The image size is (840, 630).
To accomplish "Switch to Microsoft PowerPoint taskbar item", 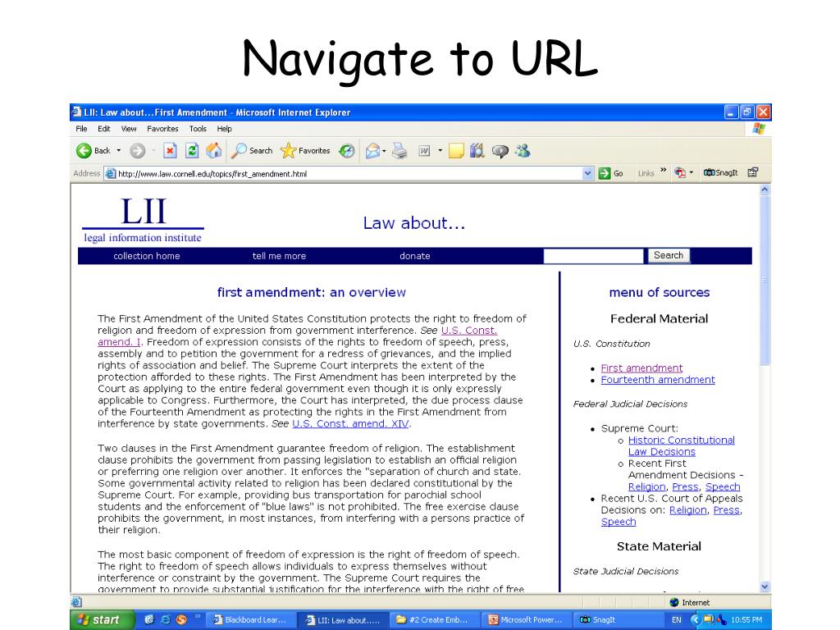I will click(526, 620).
